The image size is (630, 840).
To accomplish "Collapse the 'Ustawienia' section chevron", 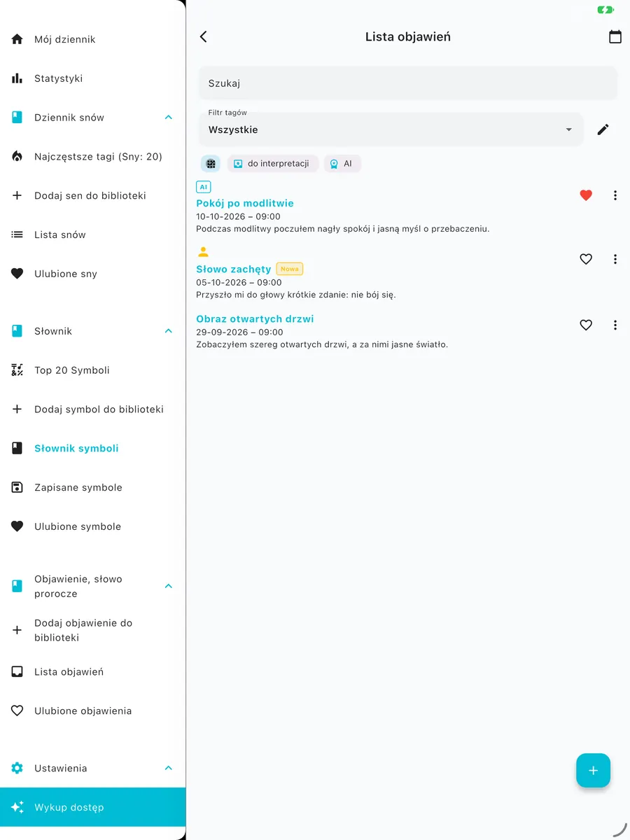I will [169, 769].
